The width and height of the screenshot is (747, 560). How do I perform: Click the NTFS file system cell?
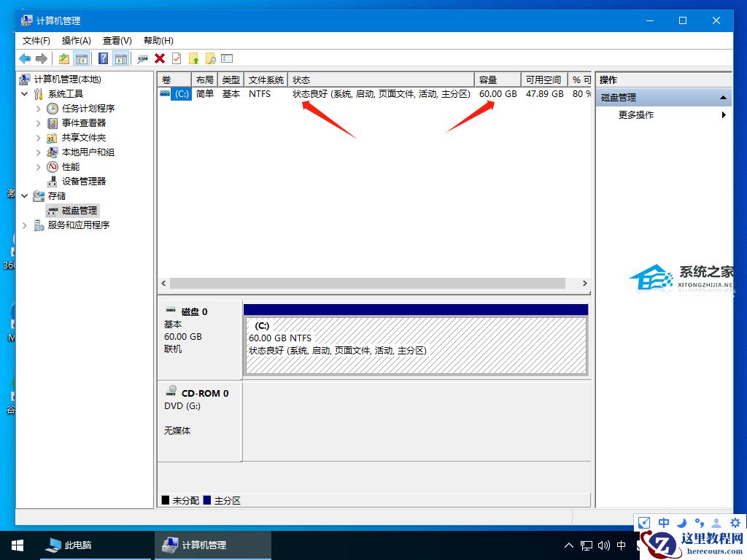click(260, 94)
